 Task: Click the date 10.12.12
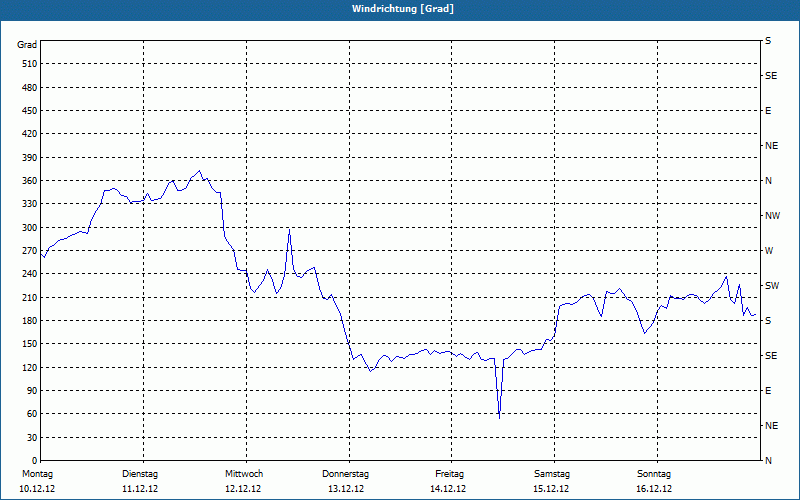(x=37, y=489)
